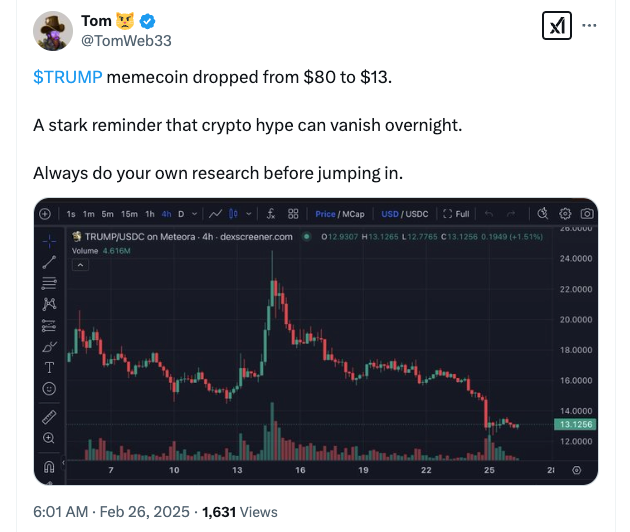Open the emoji sticker tool
This screenshot has width=630, height=532.
[x=49, y=389]
